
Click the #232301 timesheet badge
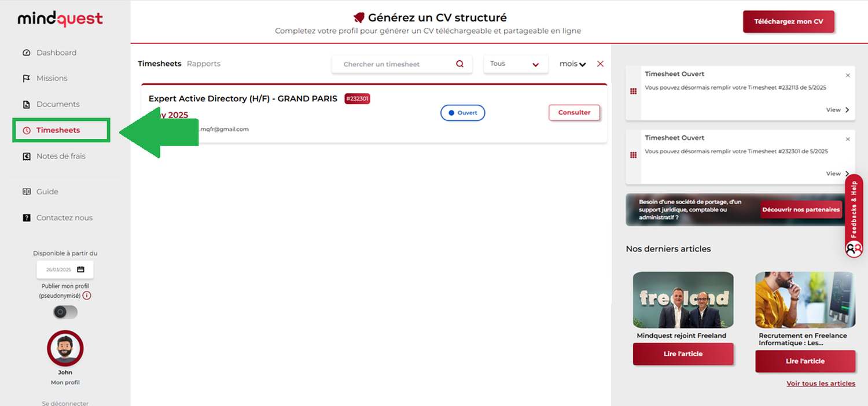tap(357, 99)
